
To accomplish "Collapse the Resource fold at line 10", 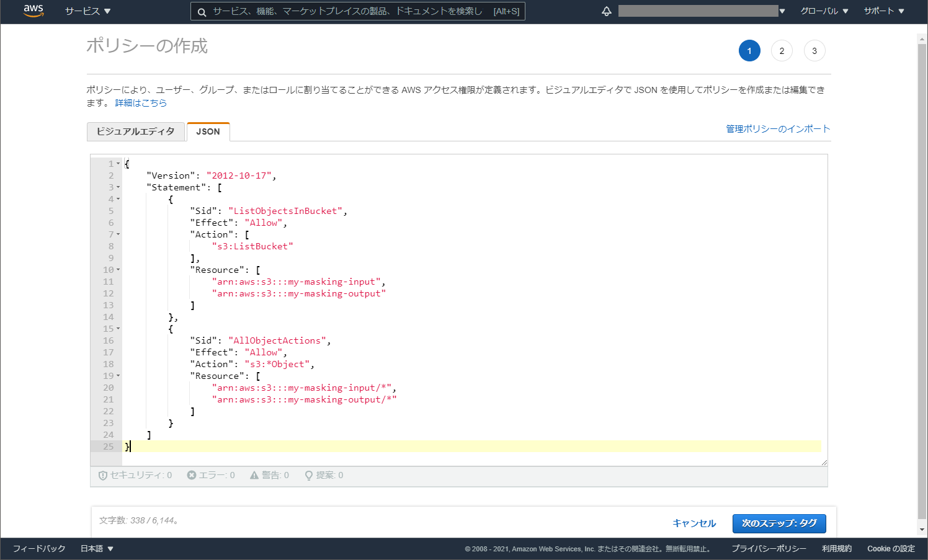I will pyautogui.click(x=118, y=270).
